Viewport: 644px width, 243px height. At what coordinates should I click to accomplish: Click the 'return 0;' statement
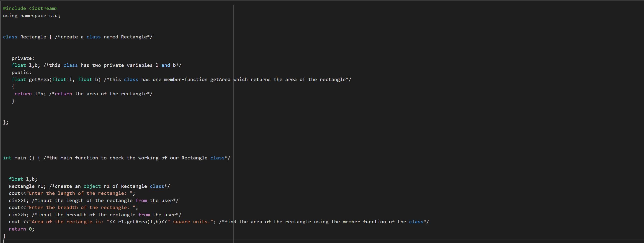pos(21,229)
